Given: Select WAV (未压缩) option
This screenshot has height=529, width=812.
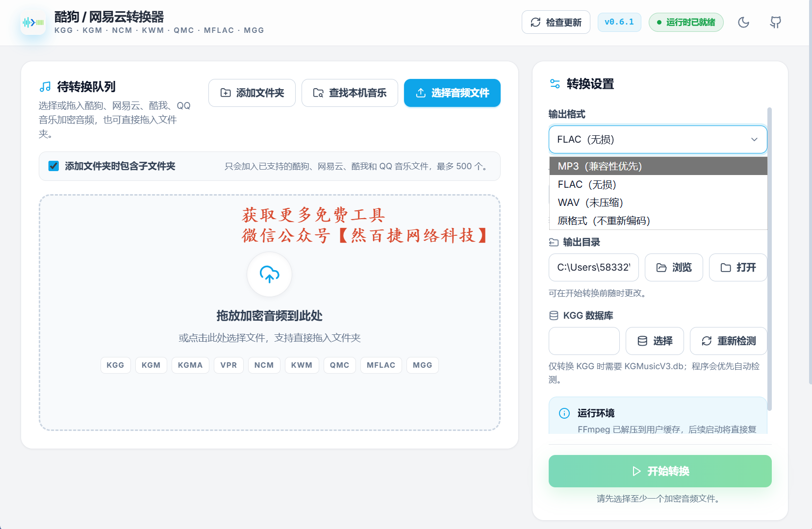Looking at the screenshot, I should (658, 202).
